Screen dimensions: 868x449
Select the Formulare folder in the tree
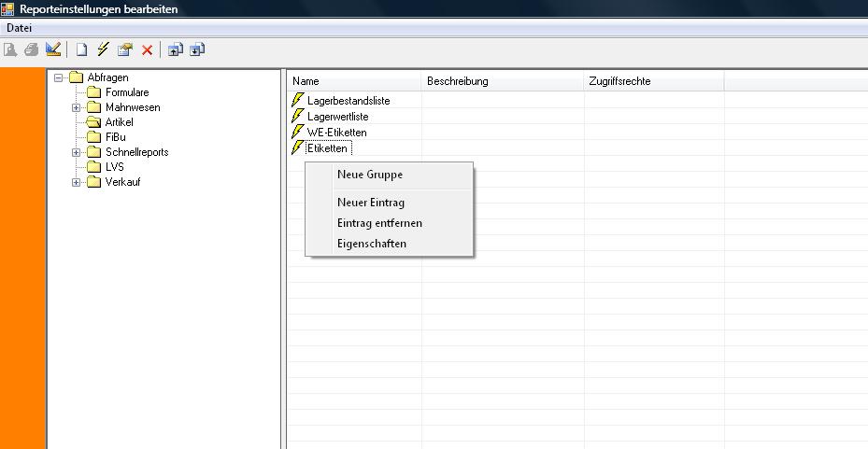(126, 92)
